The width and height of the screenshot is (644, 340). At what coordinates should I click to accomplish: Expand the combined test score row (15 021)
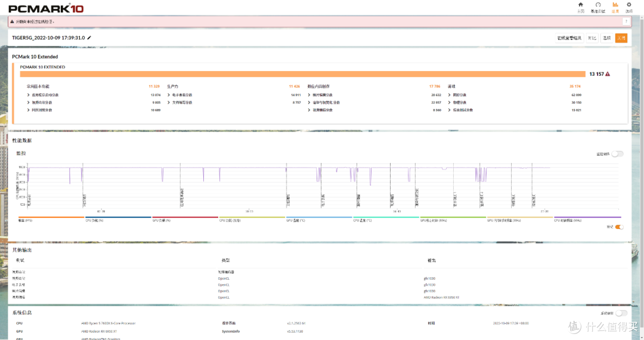[x=515, y=110]
